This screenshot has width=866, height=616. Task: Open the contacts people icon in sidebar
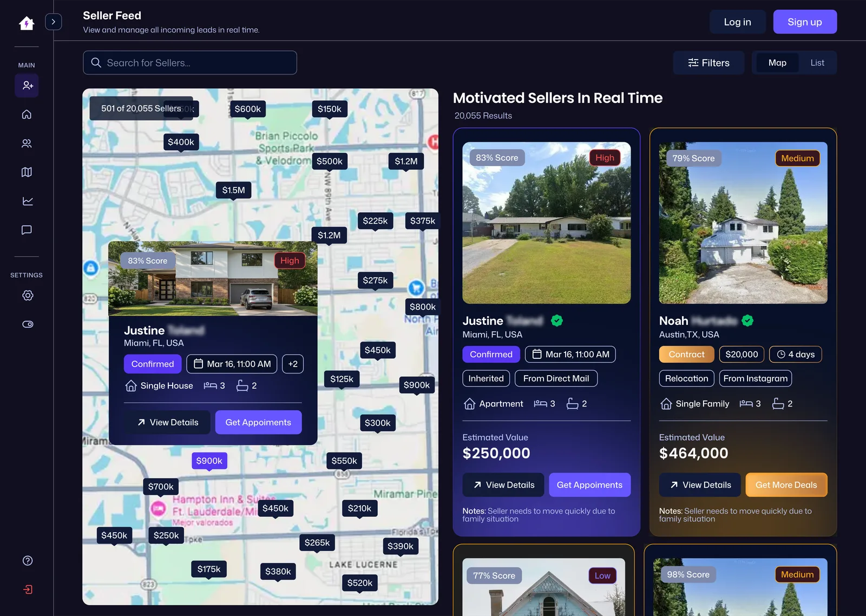coord(27,143)
